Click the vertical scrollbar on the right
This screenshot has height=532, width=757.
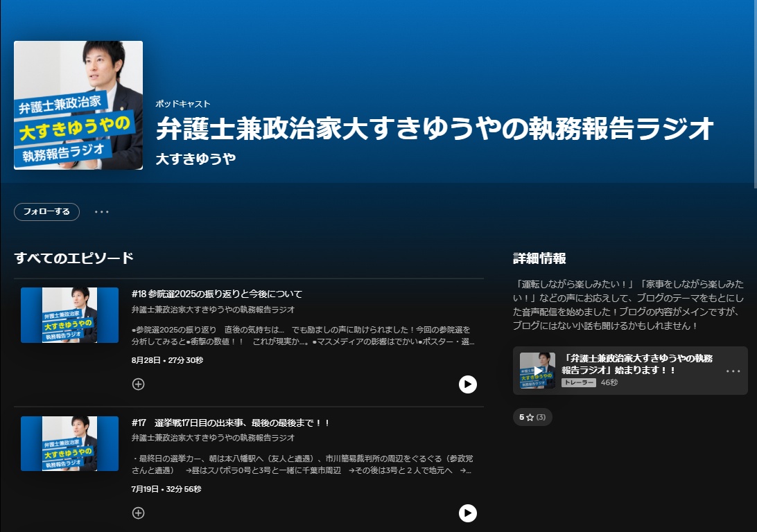(754, 97)
